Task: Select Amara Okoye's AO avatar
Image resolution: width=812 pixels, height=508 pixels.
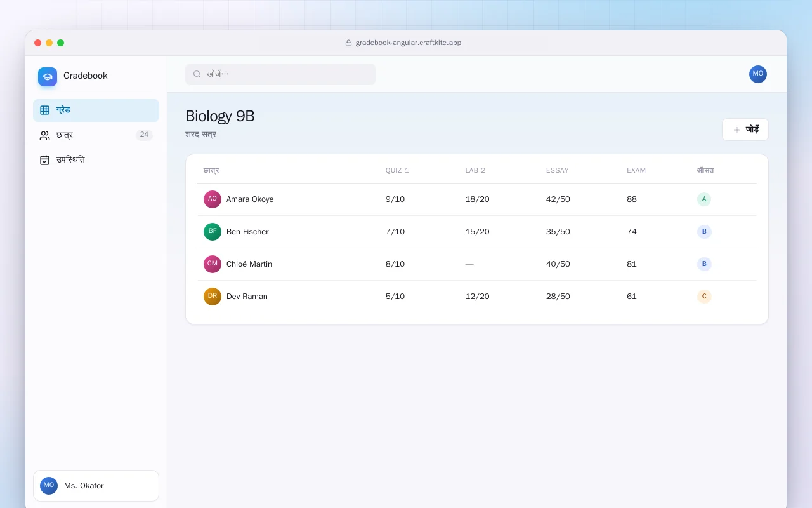Action: (213, 199)
